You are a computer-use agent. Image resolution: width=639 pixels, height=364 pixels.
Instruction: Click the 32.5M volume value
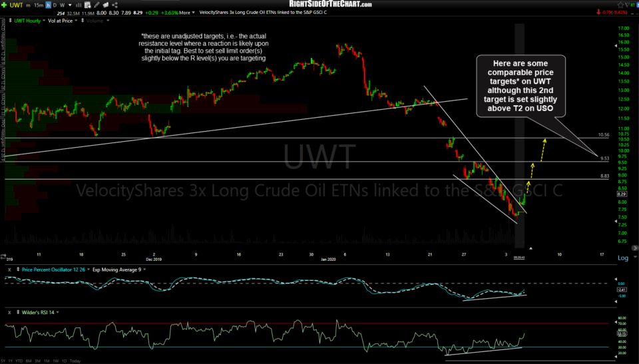pos(74,13)
